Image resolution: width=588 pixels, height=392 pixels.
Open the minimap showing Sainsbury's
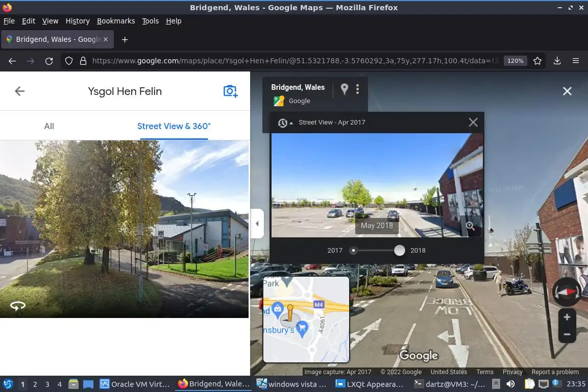306,320
